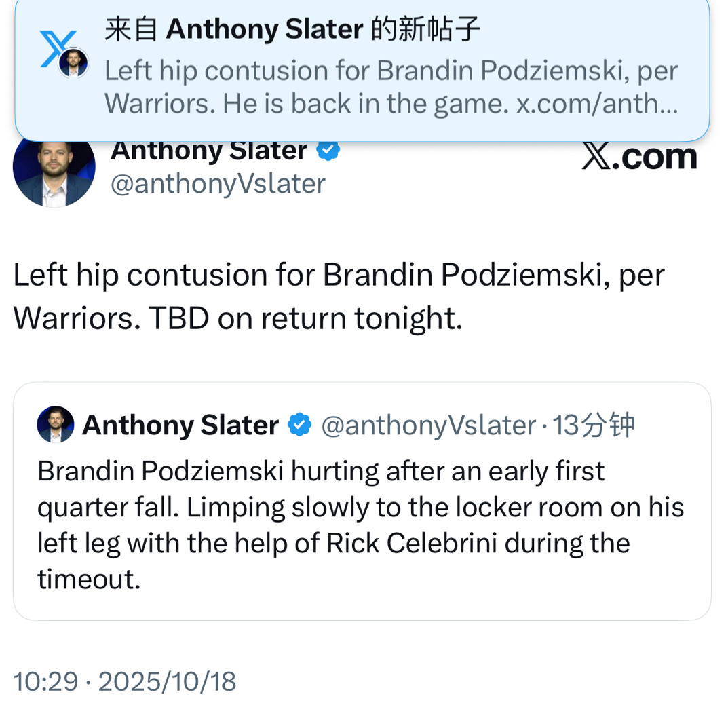Click verified badge beside main author name

point(328,151)
